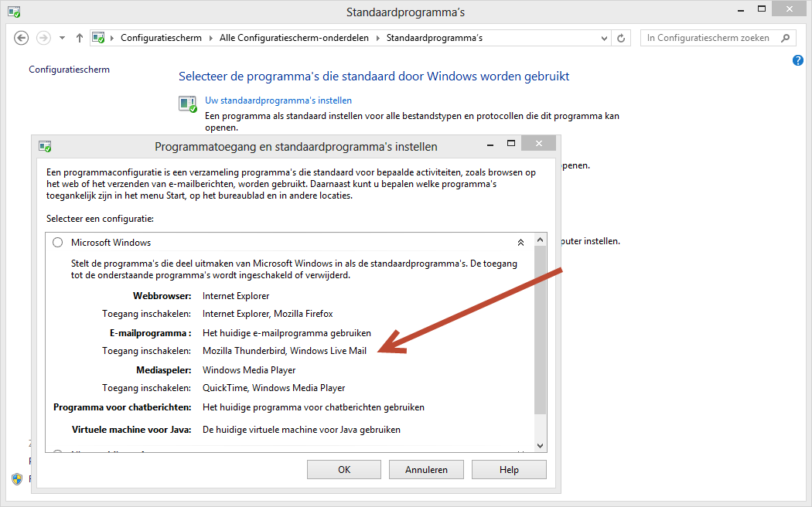Select the Microsoft Windows radio button
812x507 pixels.
tap(58, 243)
